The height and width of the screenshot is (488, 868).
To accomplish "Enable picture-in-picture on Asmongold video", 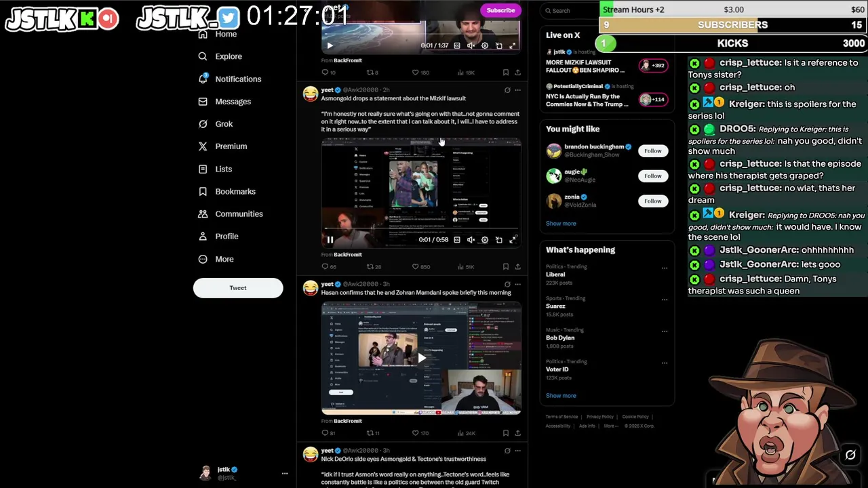I will coord(498,240).
